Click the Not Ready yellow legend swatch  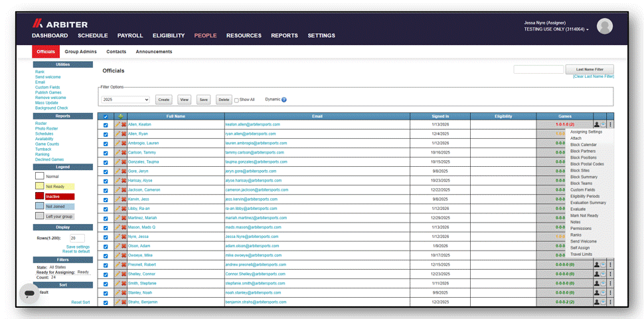coord(39,186)
